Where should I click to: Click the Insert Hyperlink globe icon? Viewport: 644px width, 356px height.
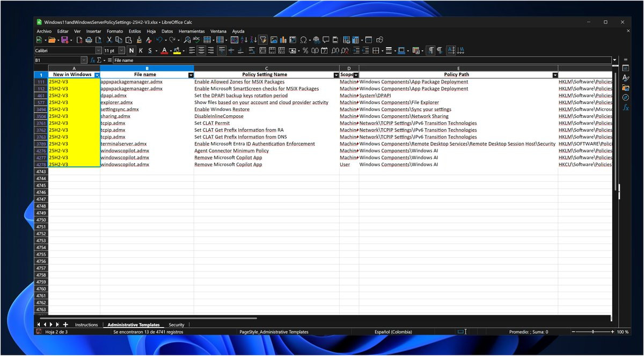[x=317, y=40]
